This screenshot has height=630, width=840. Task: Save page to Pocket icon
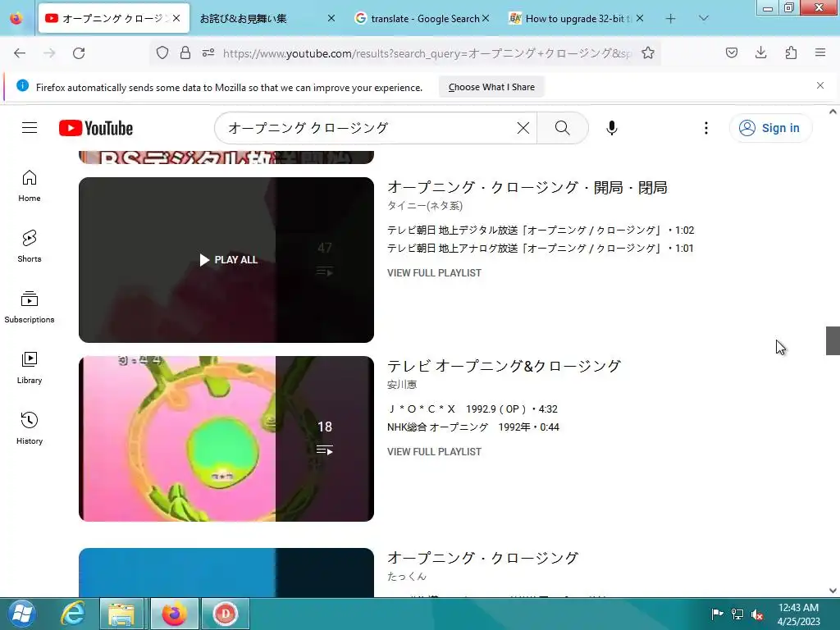coord(732,53)
